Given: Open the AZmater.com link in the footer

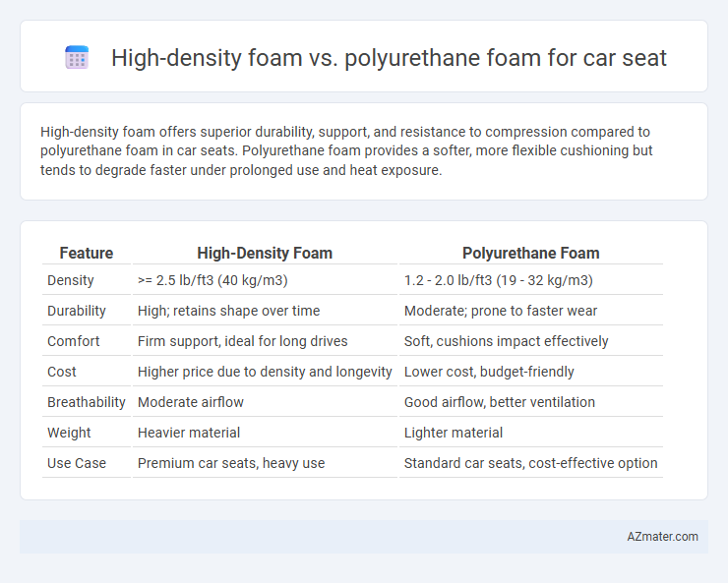Looking at the screenshot, I should [x=662, y=536].
